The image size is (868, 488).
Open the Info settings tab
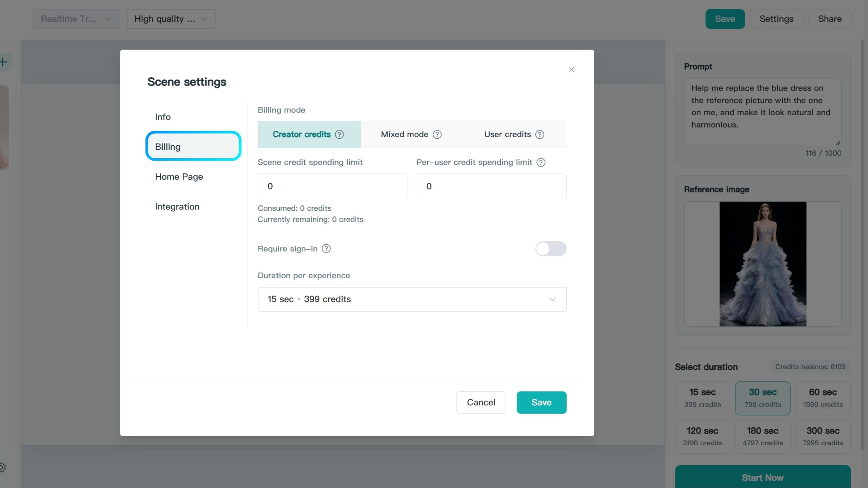pos(193,117)
